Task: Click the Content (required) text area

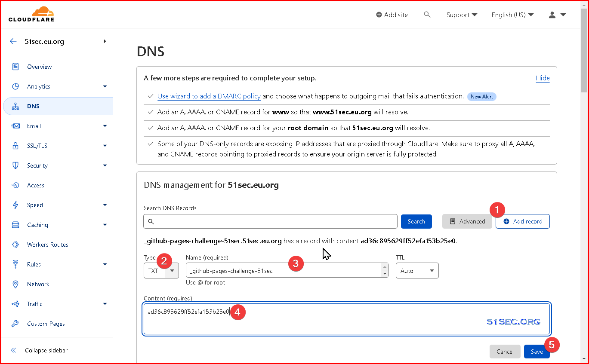Action: (x=347, y=319)
